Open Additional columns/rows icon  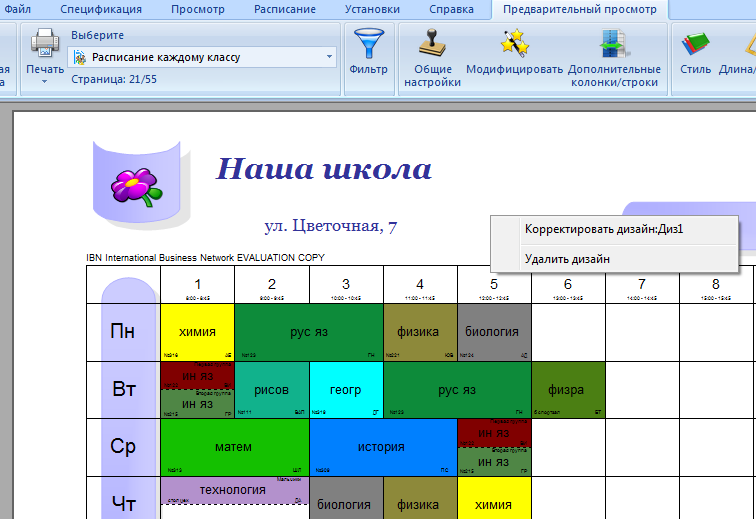614,43
